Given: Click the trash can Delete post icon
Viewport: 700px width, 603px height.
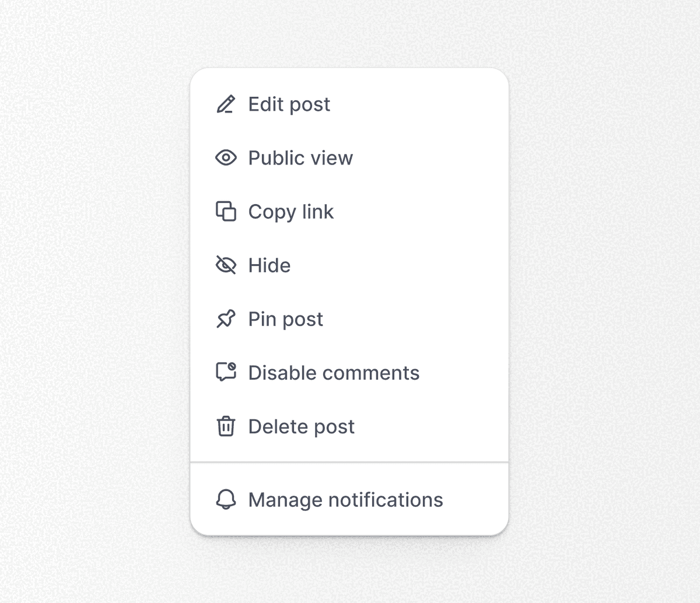Looking at the screenshot, I should [x=226, y=426].
